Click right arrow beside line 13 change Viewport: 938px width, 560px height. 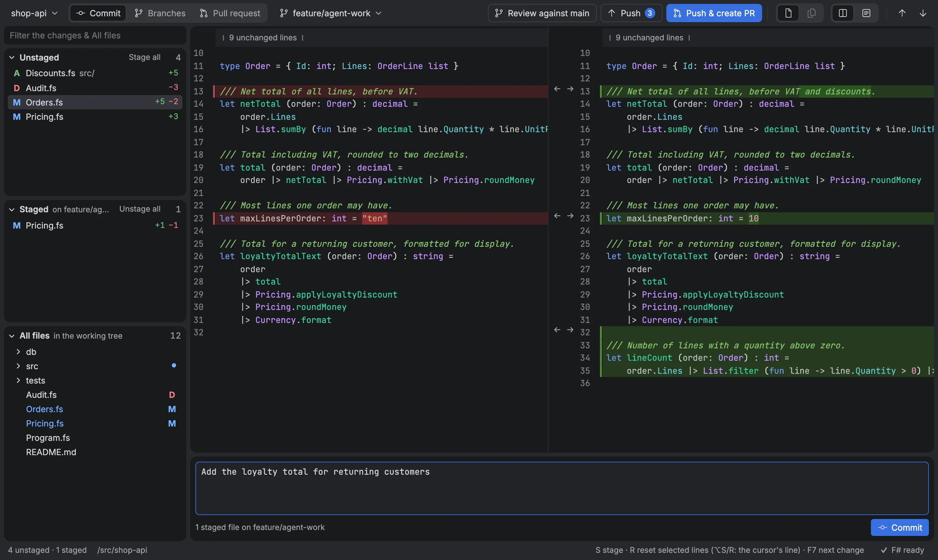pyautogui.click(x=570, y=89)
